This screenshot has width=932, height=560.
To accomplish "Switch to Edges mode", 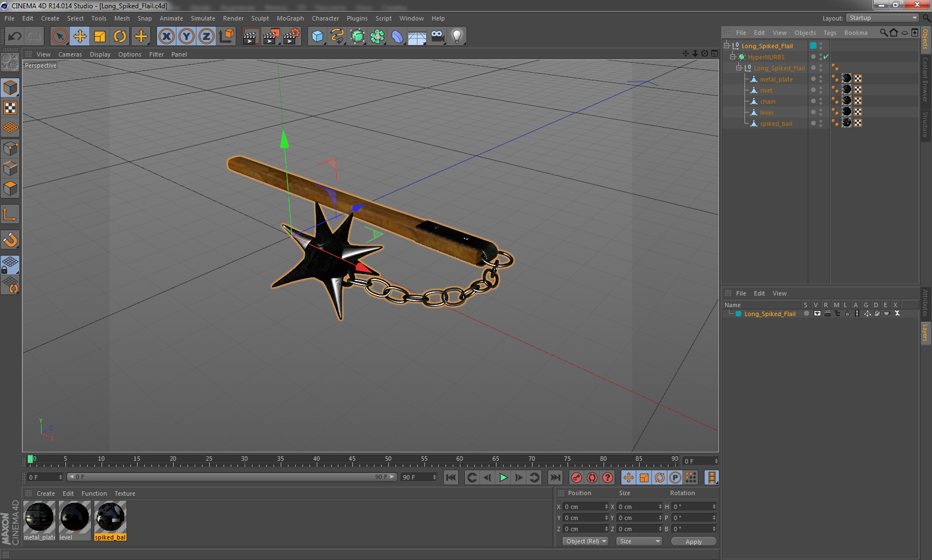I will point(11,169).
